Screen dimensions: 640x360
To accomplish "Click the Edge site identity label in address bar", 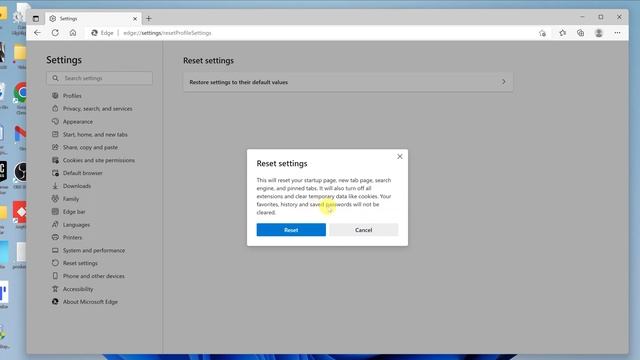I will [x=102, y=33].
